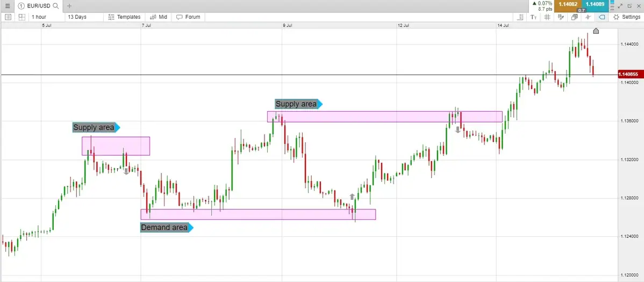Activate the crosshair cursor tool
The image size is (644, 282).
click(x=588, y=17)
